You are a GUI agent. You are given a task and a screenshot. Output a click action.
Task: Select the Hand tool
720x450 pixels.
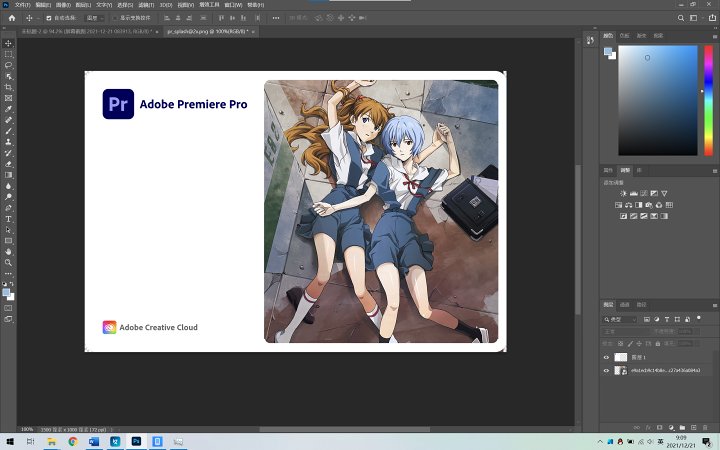click(8, 252)
